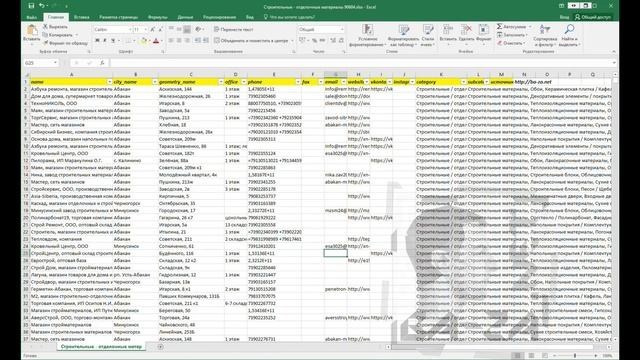Click Fill (Заполнить) icon
The height and width of the screenshot is (360, 640).
tap(500, 35)
